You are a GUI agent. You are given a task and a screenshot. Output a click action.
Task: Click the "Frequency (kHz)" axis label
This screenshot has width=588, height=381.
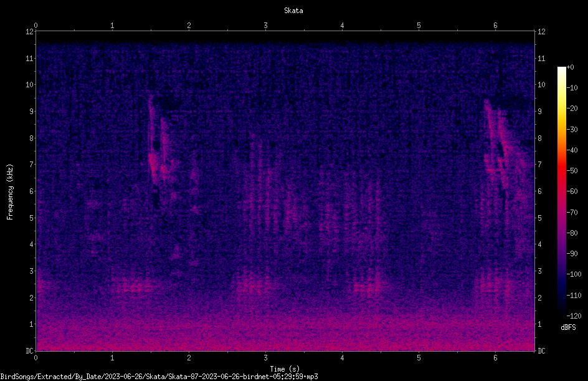coord(10,192)
